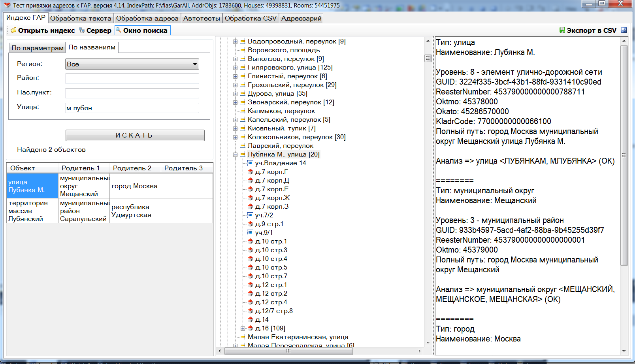The width and height of the screenshot is (635, 364).
Task: Click street icon of Дурова, улица
Action: (x=243, y=94)
